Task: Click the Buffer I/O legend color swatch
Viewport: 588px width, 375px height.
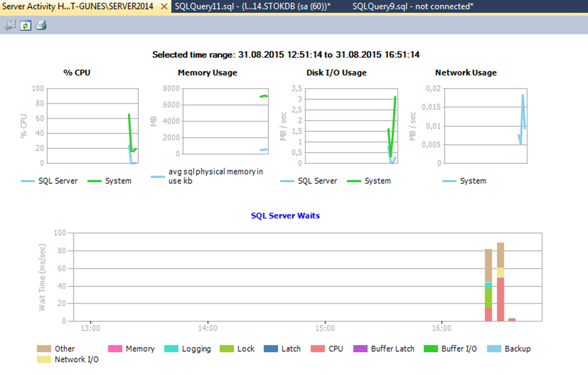Action: (430, 349)
